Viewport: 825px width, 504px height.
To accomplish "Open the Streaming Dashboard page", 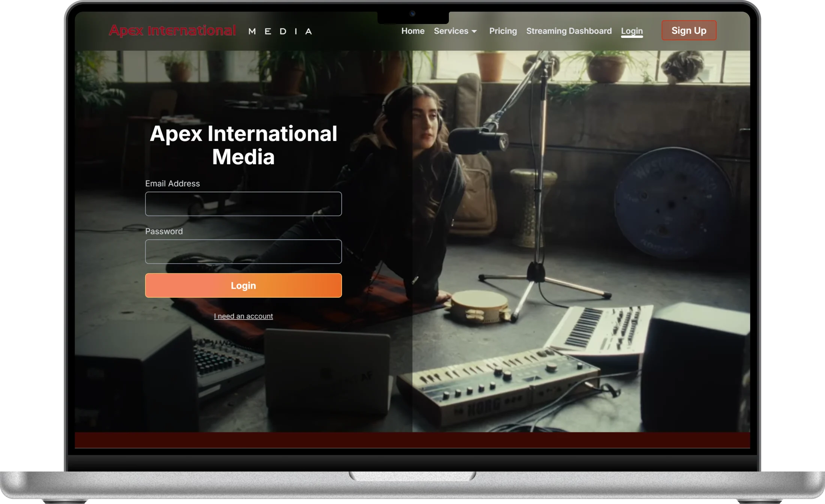I will pyautogui.click(x=569, y=31).
